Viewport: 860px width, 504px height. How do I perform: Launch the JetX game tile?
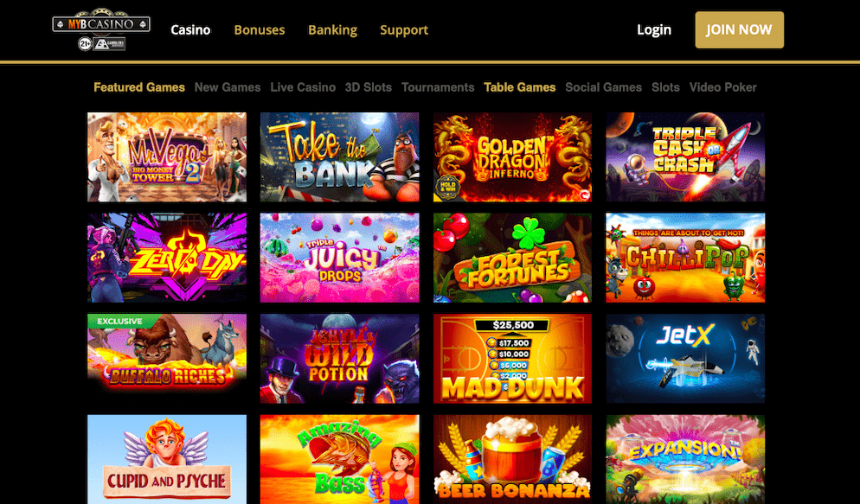[685, 359]
